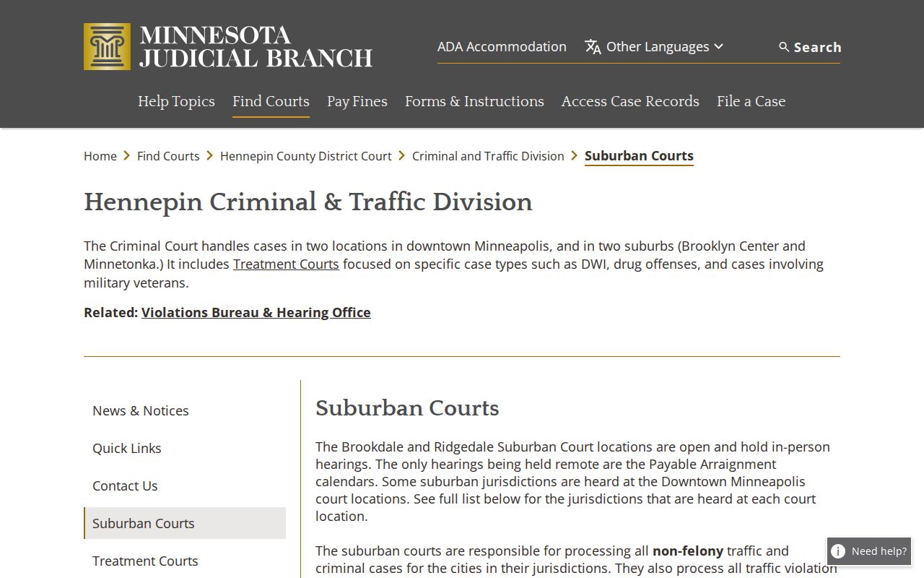Screen dimensions: 924x578
Task: Click the Search text label
Action: 817,47
